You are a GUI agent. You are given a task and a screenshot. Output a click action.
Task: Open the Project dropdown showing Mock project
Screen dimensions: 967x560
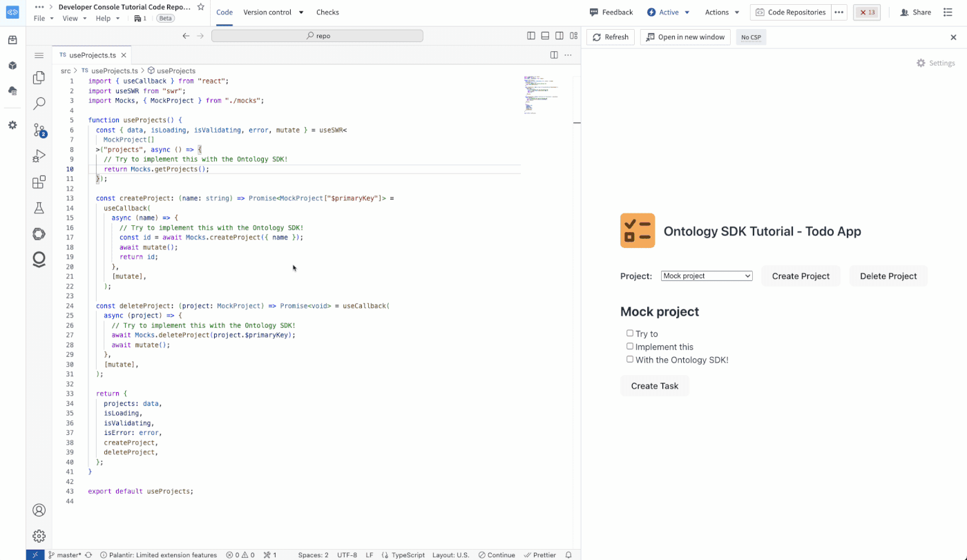707,276
